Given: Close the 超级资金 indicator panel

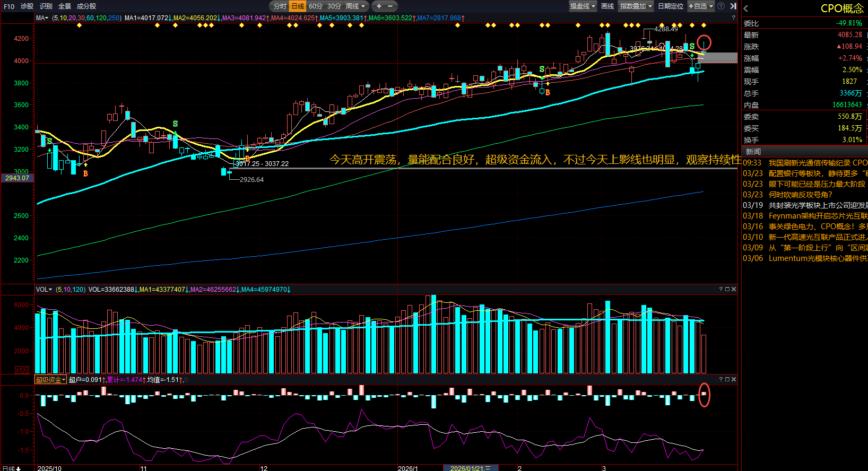Looking at the screenshot, I should coord(734,379).
